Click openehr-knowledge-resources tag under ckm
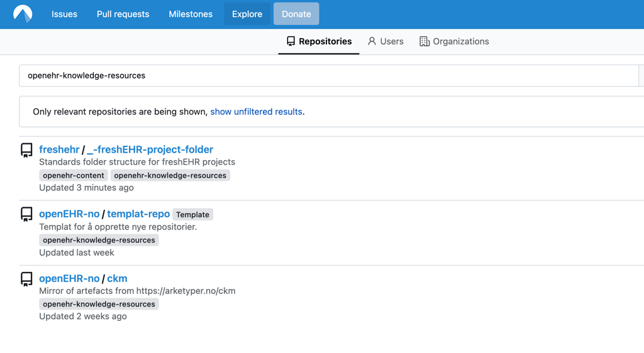 [x=99, y=304]
